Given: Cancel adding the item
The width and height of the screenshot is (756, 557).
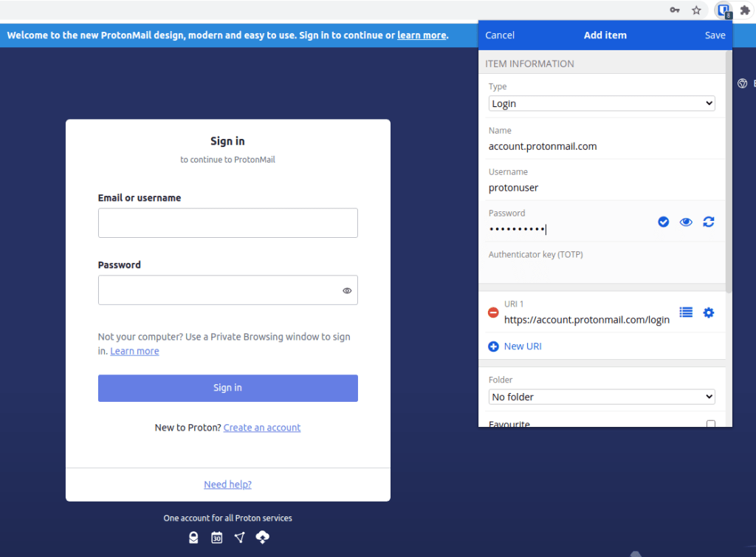Looking at the screenshot, I should (500, 35).
